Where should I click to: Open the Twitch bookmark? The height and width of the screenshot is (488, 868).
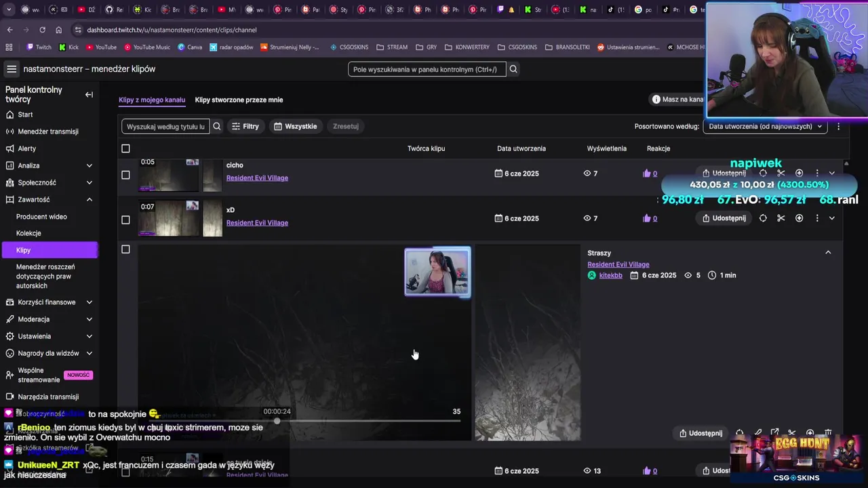tap(39, 47)
